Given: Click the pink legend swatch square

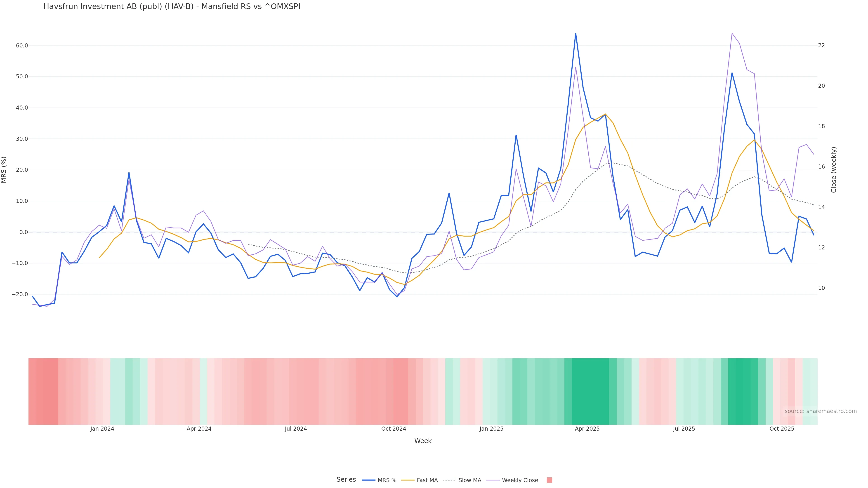Looking at the screenshot, I should (x=549, y=480).
